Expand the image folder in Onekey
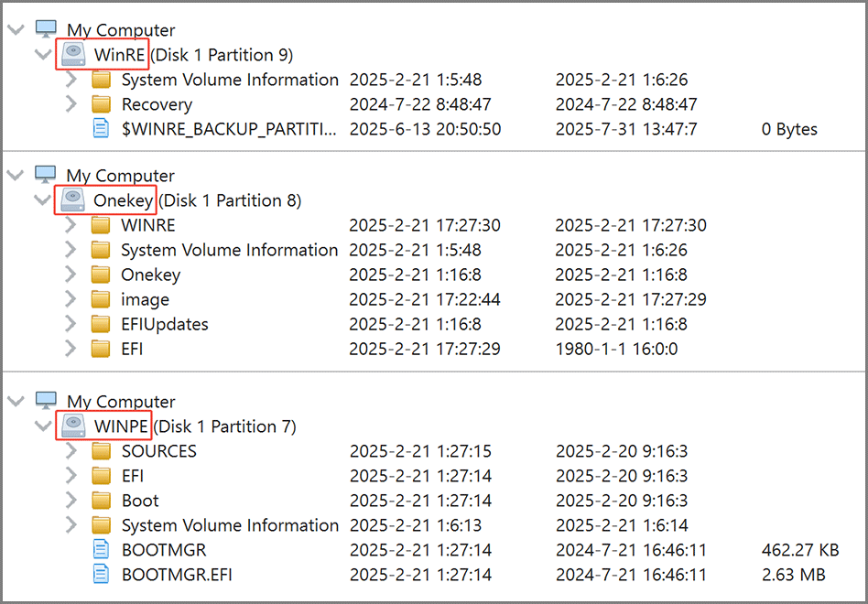Viewport: 868px width, 604px height. coord(71,299)
